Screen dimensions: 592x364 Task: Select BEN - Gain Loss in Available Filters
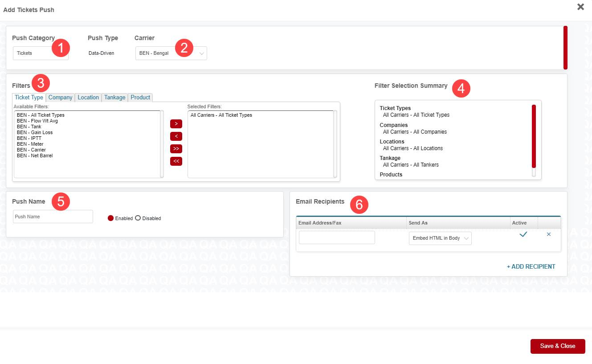34,132
